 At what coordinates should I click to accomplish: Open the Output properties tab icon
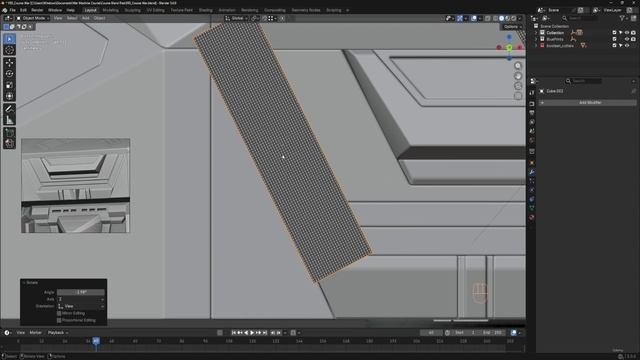(x=532, y=113)
